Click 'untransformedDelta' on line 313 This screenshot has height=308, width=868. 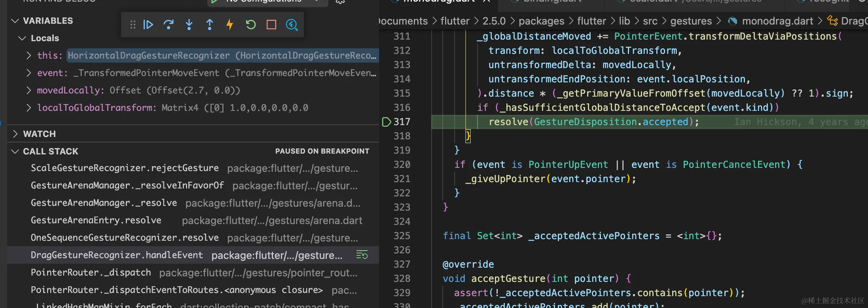coord(540,65)
